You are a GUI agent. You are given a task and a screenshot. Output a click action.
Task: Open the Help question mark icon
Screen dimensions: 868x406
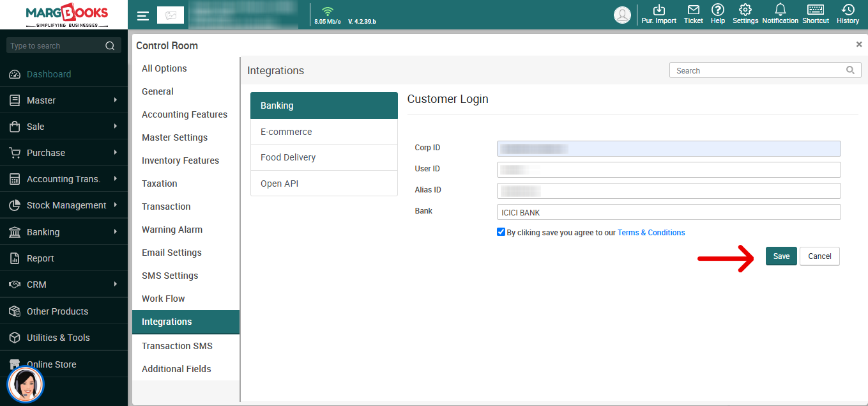718,10
